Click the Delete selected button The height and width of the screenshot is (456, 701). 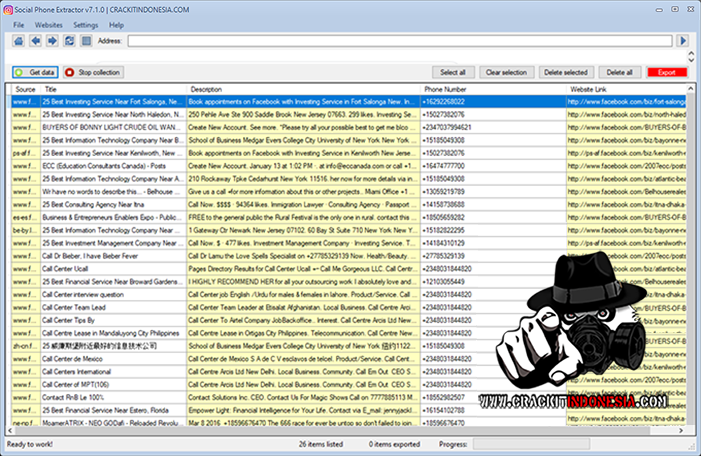pyautogui.click(x=565, y=73)
